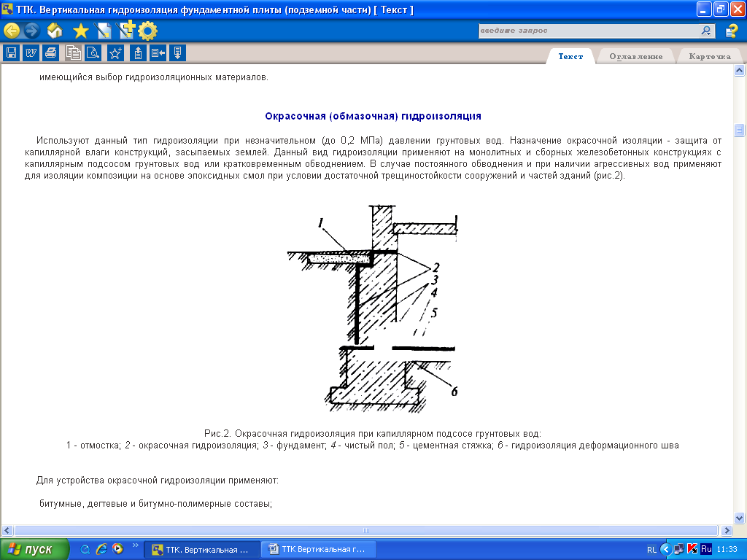This screenshot has height=560, width=747.
Task: Click the RL tray indicator
Action: pyautogui.click(x=651, y=550)
